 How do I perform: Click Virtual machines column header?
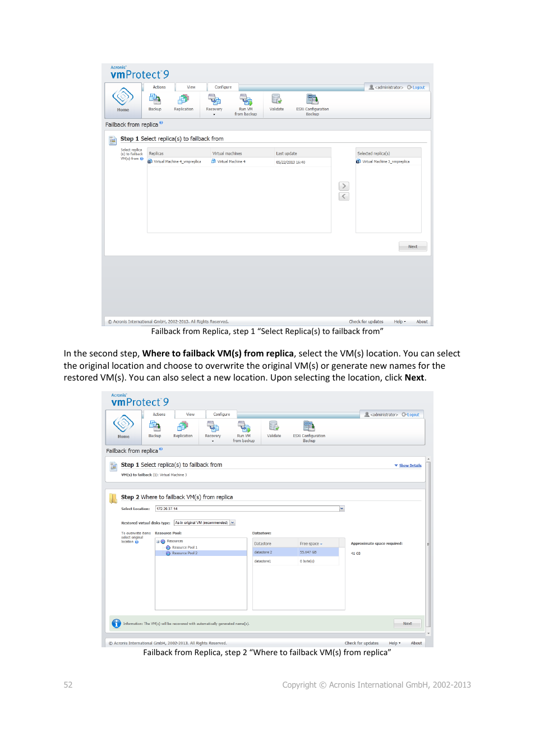coord(242,153)
